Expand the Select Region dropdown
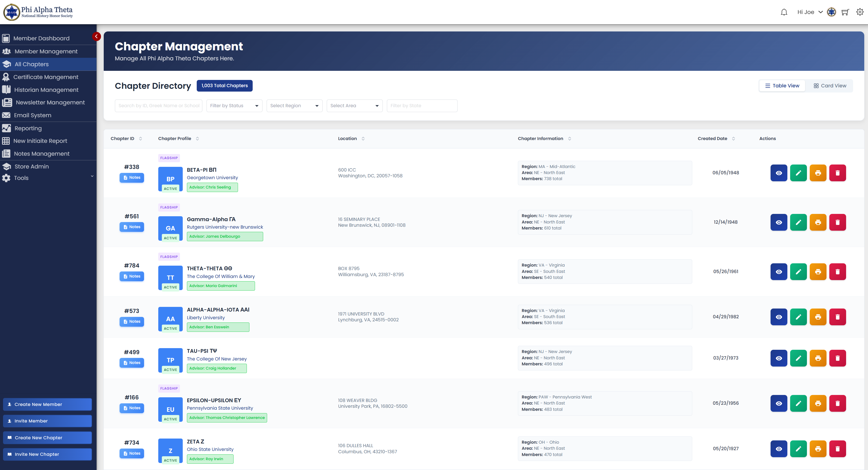 (x=294, y=106)
